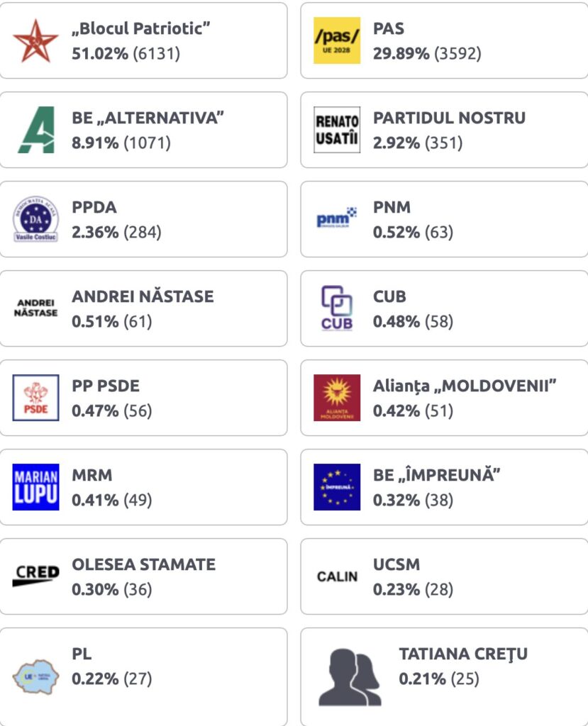588x726 pixels.
Task: Click the Marian Lupu blue logo
Action: coord(35,487)
